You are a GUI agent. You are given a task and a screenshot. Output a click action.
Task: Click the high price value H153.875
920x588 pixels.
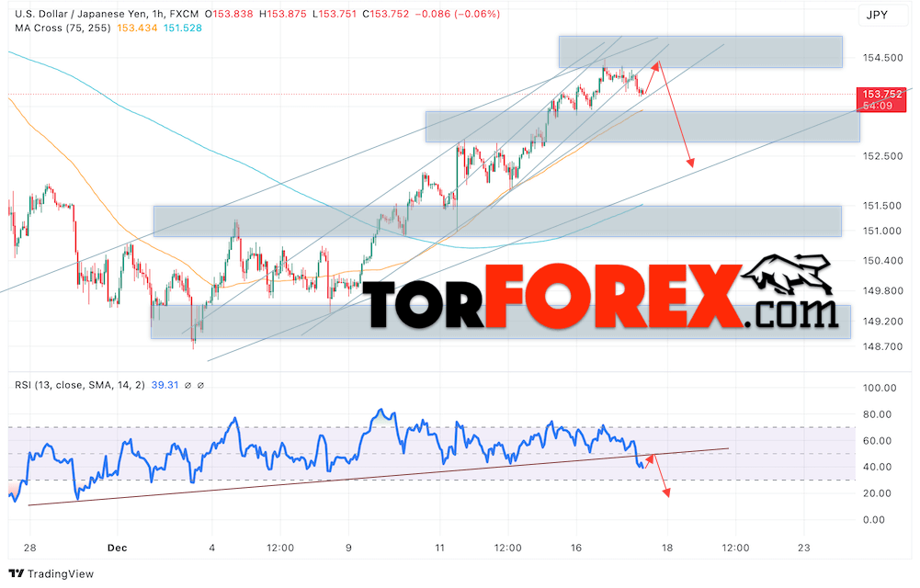[282, 14]
